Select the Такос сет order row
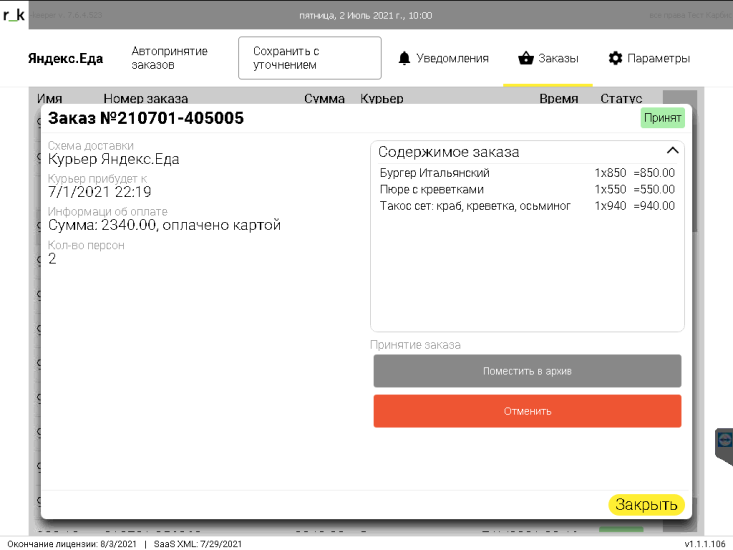Image resolution: width=733 pixels, height=550 pixels. [x=527, y=206]
